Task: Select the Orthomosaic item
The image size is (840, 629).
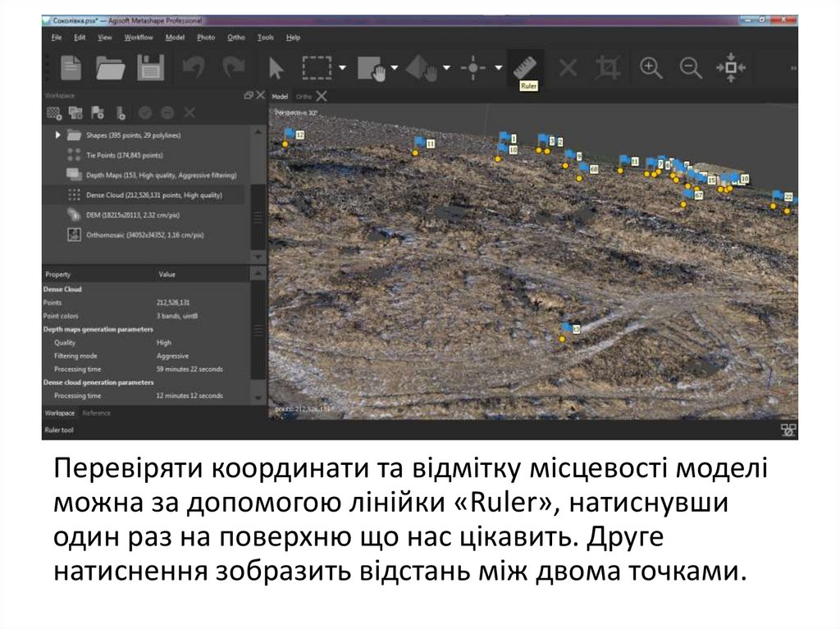Action: [145, 235]
